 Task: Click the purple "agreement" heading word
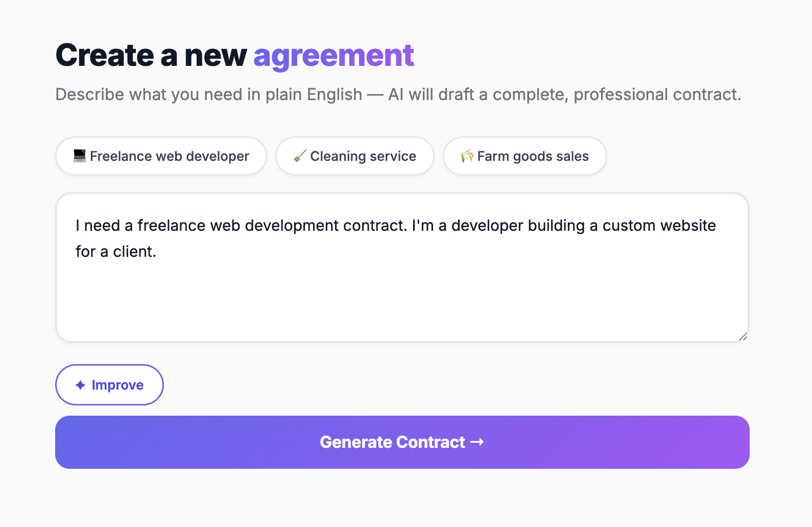click(333, 55)
